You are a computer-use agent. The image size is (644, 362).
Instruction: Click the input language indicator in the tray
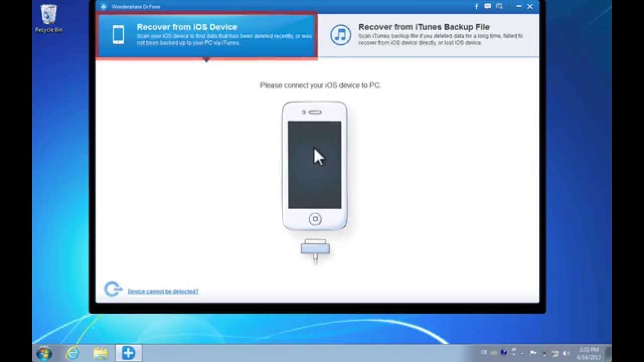(x=484, y=352)
